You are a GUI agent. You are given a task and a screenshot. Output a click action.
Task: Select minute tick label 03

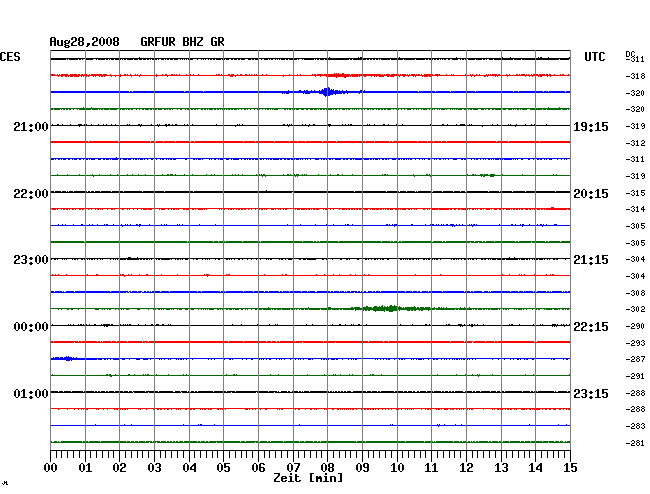(x=154, y=467)
